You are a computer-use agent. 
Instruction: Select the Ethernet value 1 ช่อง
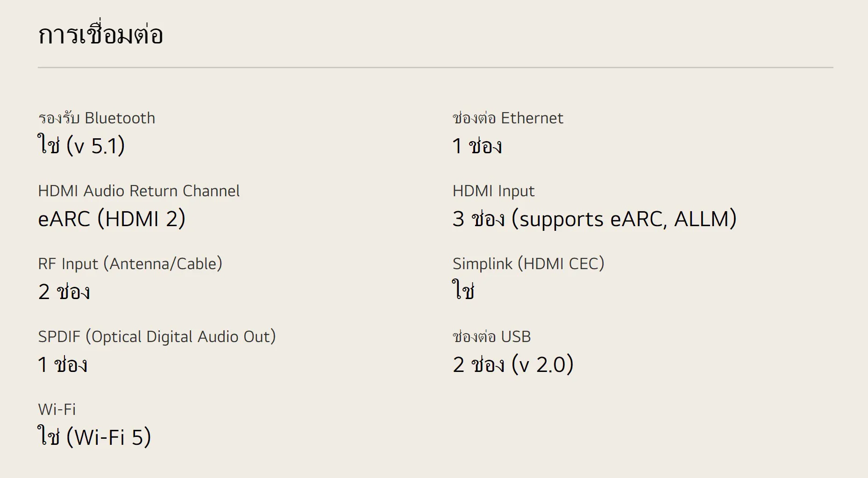(477, 146)
